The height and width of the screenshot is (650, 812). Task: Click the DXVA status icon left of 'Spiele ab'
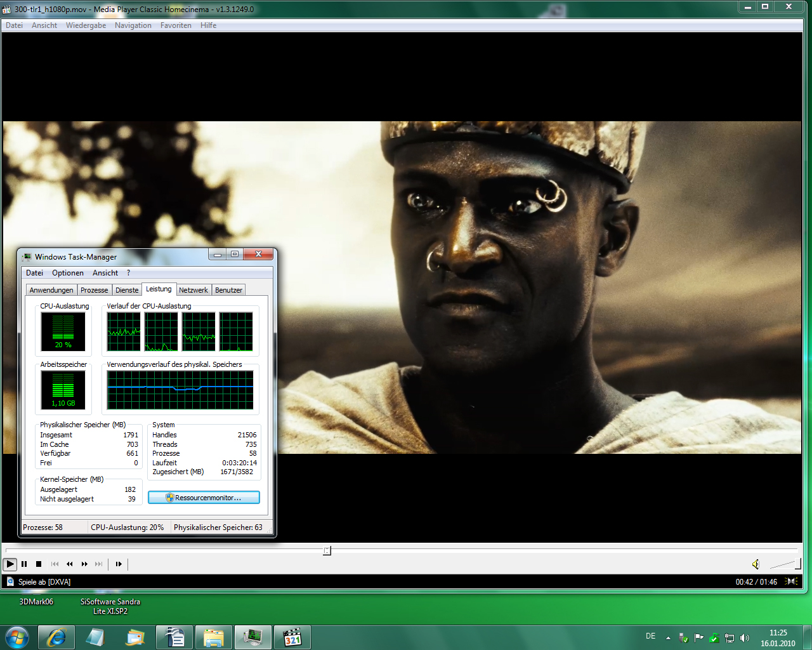click(x=10, y=581)
